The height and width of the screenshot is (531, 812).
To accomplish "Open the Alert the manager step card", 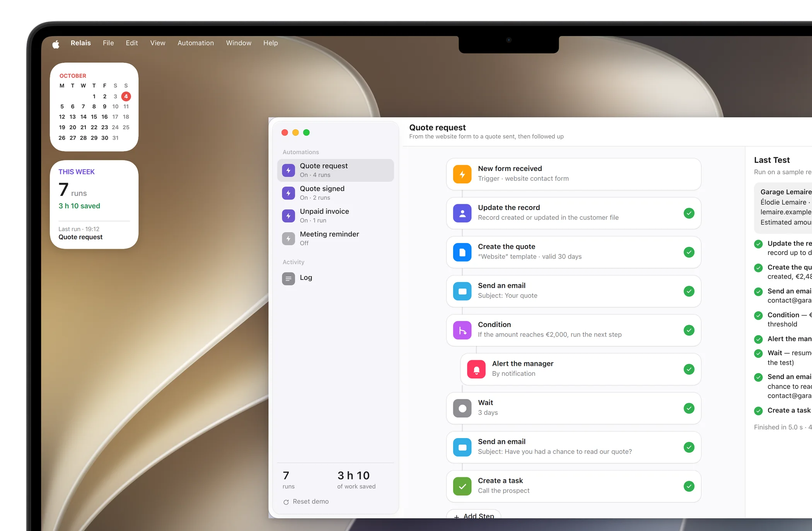I will tap(581, 369).
